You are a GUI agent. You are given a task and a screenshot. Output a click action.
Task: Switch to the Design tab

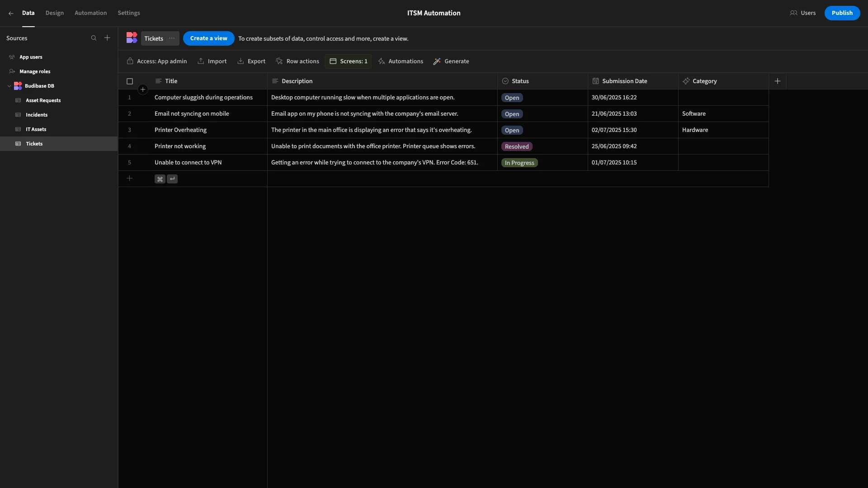[55, 13]
